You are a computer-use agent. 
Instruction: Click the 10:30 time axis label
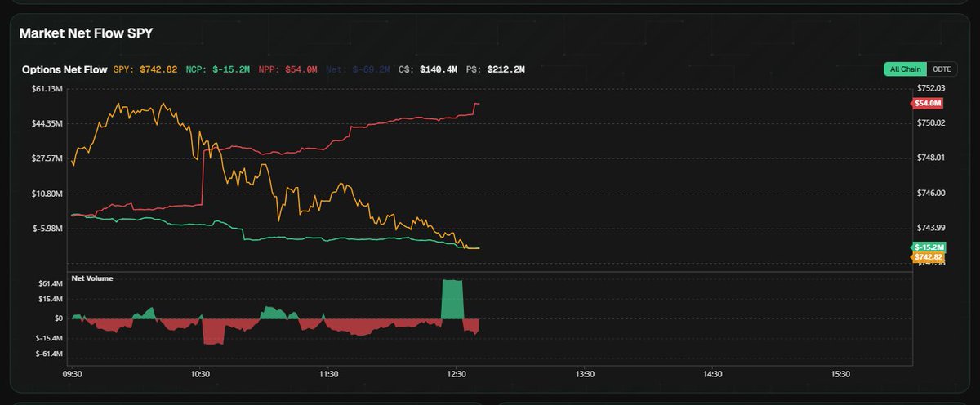click(200, 374)
